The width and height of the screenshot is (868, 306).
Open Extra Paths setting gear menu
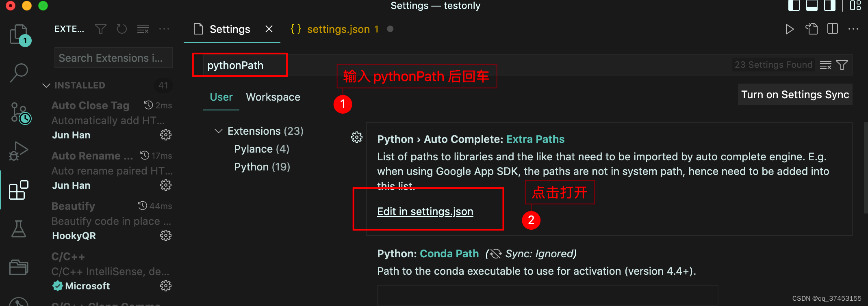[x=357, y=137]
